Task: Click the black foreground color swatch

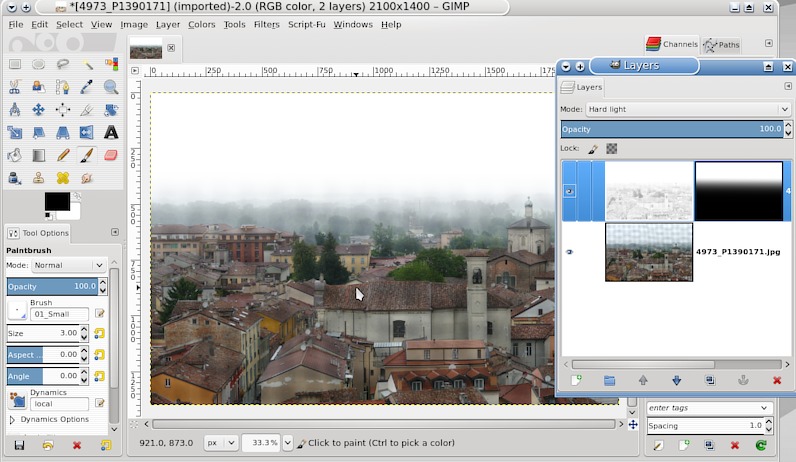Action: (57, 202)
